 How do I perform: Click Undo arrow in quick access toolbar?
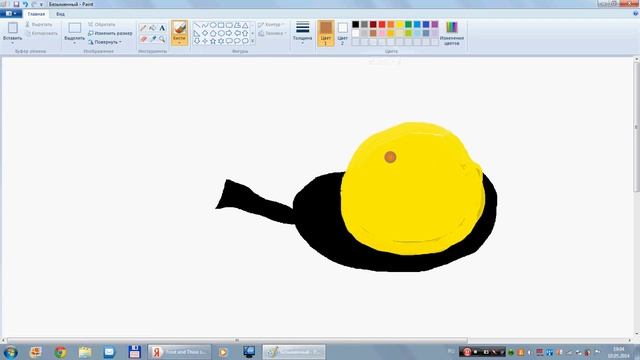click(x=25, y=4)
